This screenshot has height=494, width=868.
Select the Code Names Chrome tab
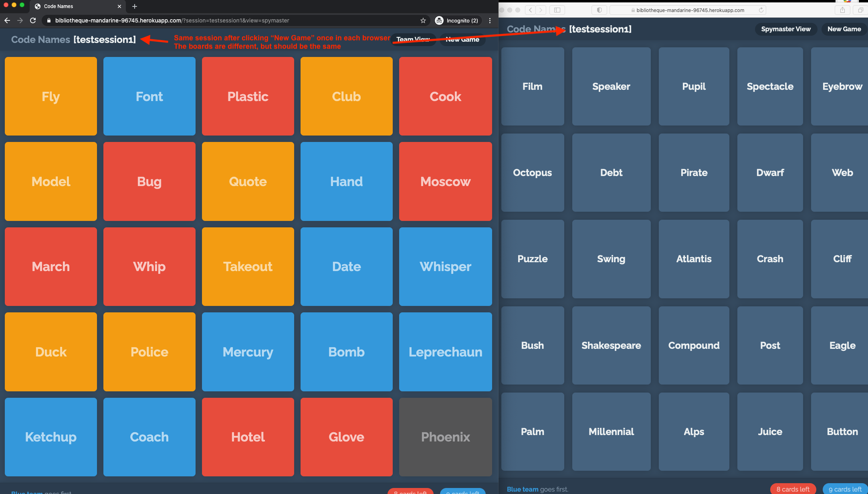click(x=78, y=6)
